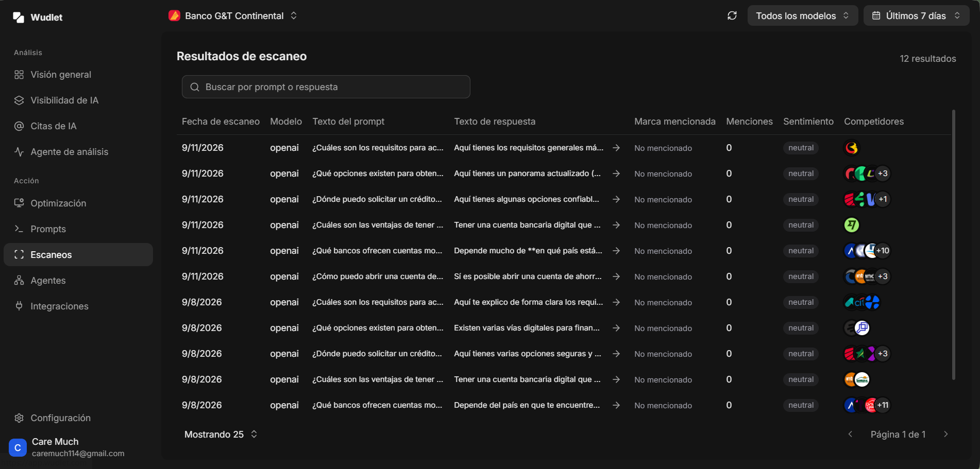Go to the previous results page
The image size is (980, 469).
(x=850, y=434)
